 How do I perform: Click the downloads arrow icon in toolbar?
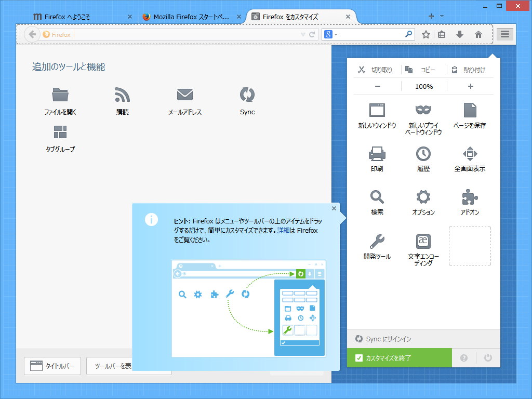pos(460,34)
